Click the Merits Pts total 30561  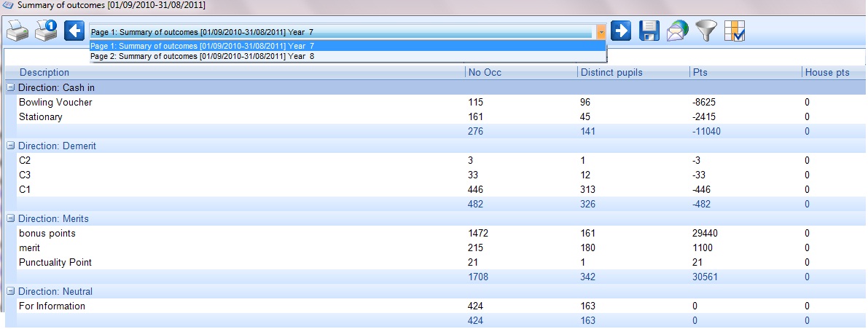[705, 277]
